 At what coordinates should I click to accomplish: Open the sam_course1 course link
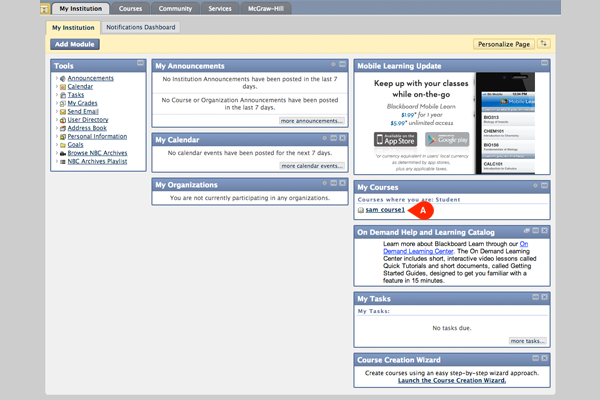pos(385,210)
